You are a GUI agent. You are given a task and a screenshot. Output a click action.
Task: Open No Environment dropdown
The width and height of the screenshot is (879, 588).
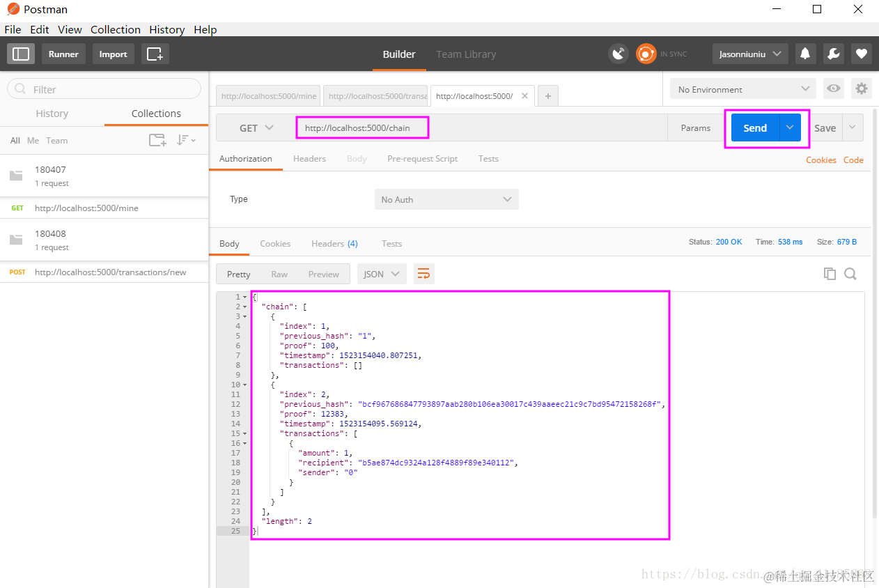[742, 88]
